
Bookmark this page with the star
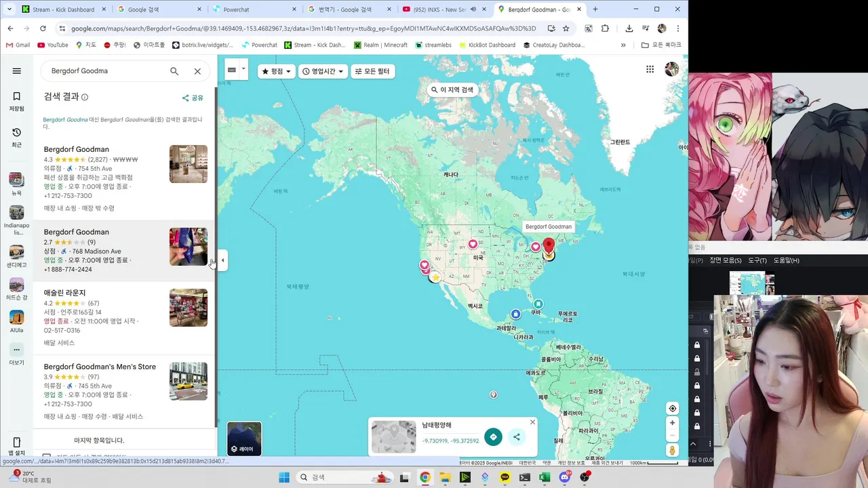(x=566, y=28)
